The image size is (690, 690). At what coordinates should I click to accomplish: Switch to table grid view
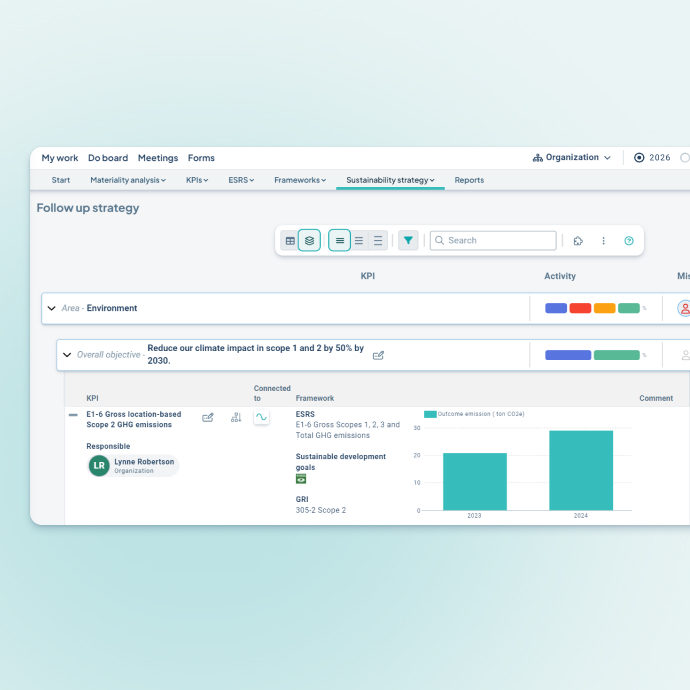click(x=290, y=241)
